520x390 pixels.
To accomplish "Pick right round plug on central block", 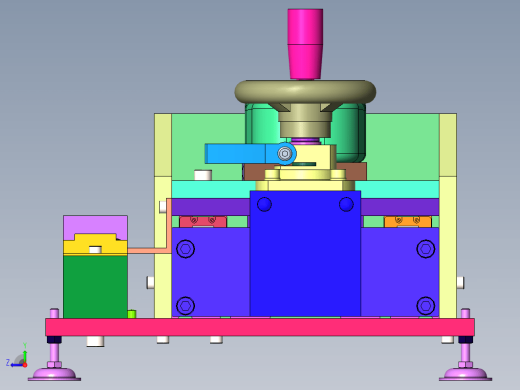I will [x=346, y=204].
